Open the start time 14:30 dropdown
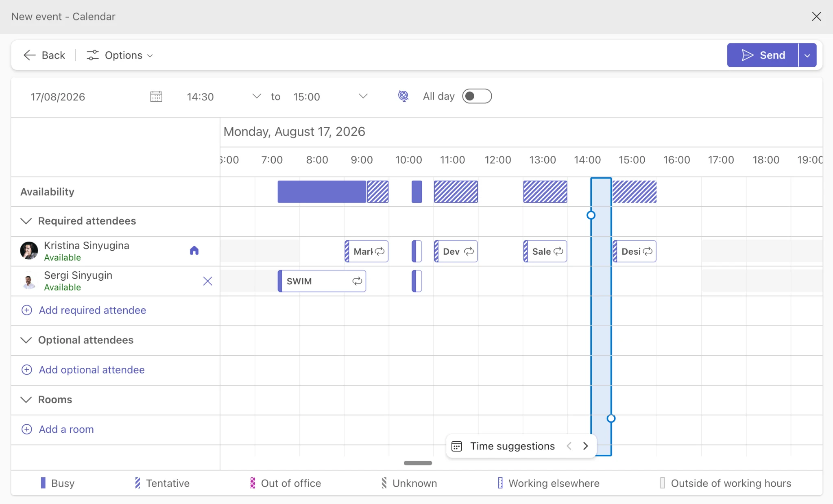833x504 pixels. (257, 96)
